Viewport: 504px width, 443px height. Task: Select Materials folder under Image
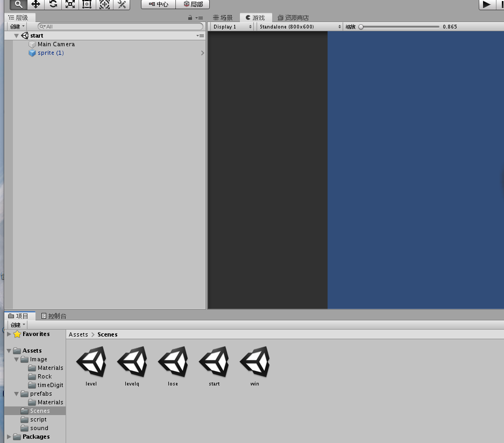(x=50, y=368)
